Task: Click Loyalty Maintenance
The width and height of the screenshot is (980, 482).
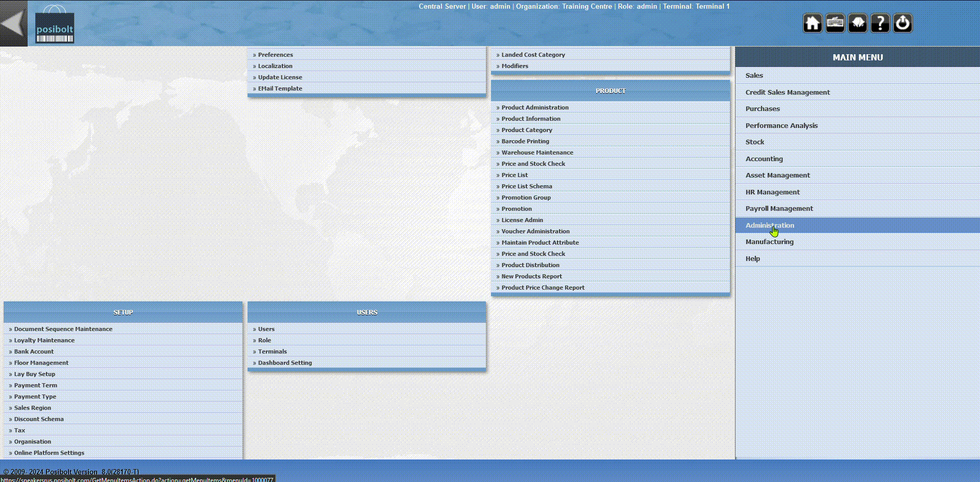Action: (x=44, y=340)
